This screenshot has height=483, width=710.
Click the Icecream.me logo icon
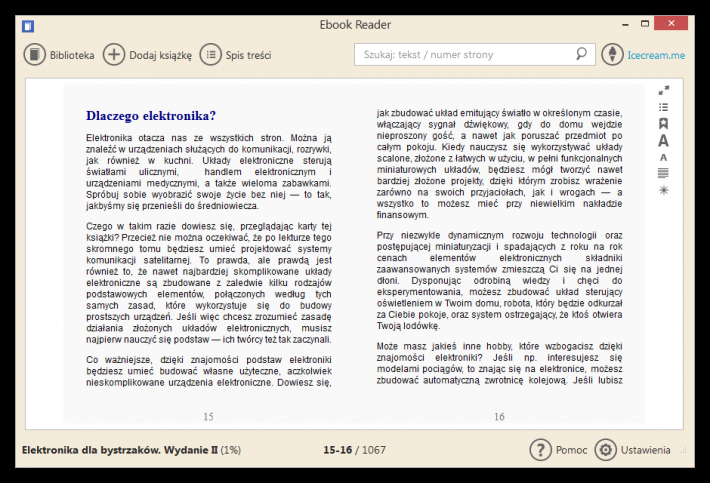coord(612,54)
